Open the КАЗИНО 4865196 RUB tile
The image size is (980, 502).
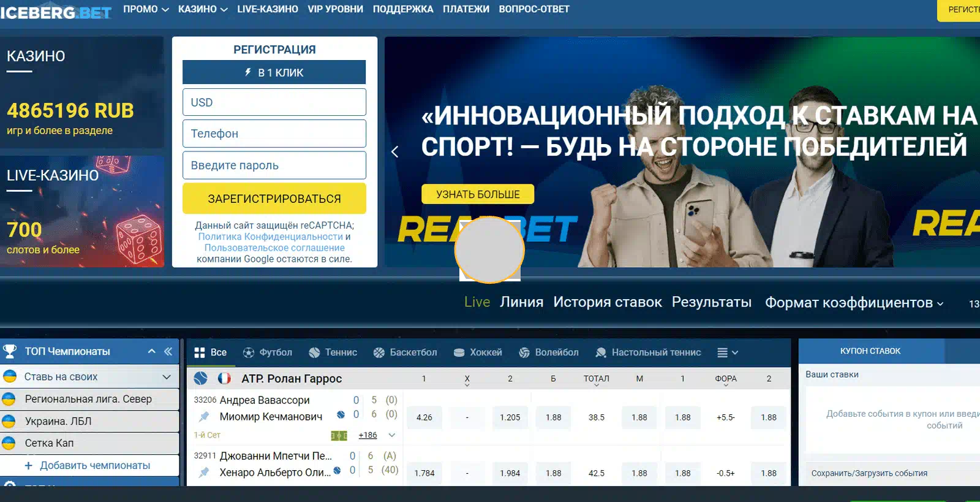(x=82, y=92)
